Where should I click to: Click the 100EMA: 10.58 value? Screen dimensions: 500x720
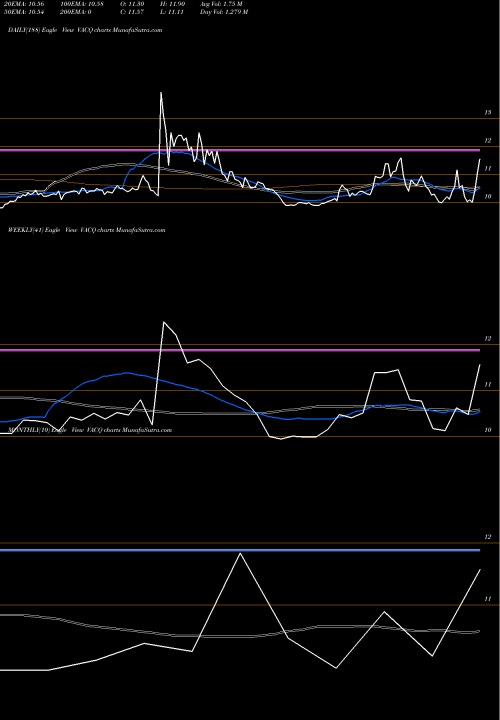[x=81, y=4]
